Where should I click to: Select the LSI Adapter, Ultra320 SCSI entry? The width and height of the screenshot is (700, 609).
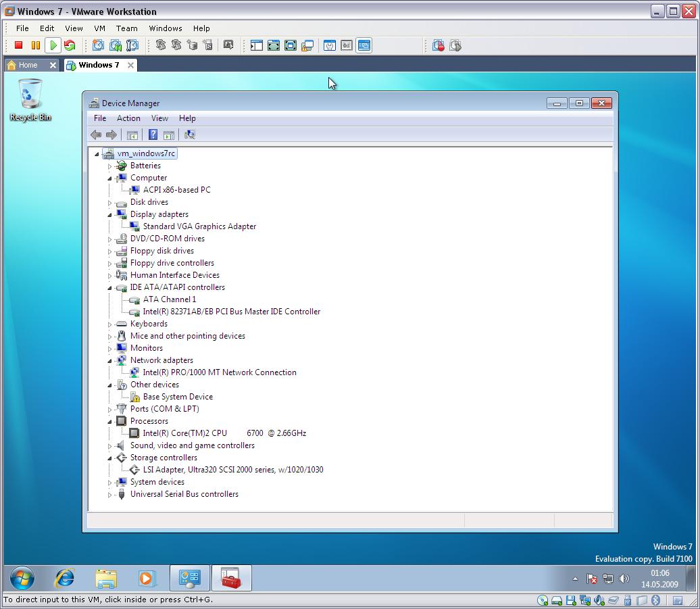click(x=233, y=470)
